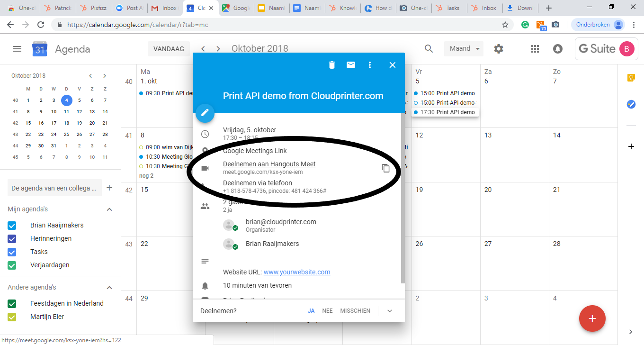This screenshot has height=345, width=644.
Task: Open the Chrome three-dot menu
Action: pos(634,25)
